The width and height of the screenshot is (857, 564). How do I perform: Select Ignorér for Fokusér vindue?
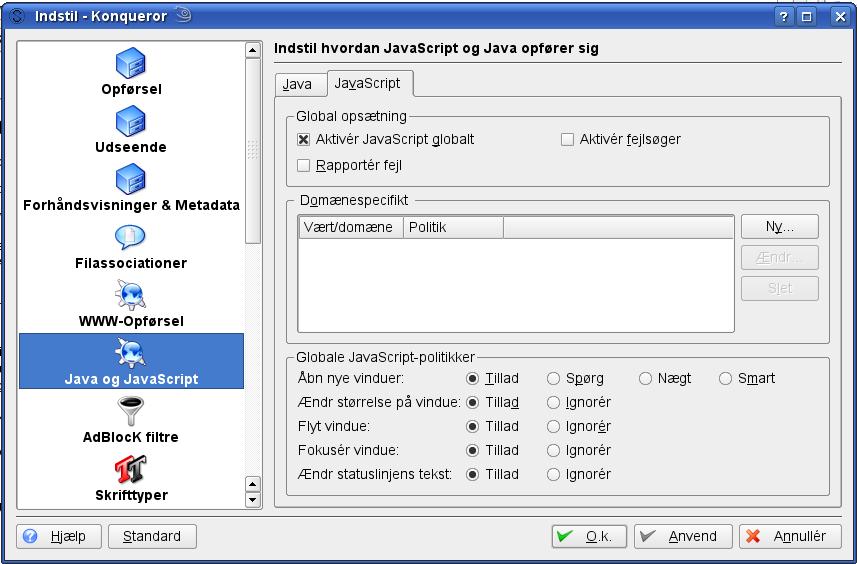point(553,450)
